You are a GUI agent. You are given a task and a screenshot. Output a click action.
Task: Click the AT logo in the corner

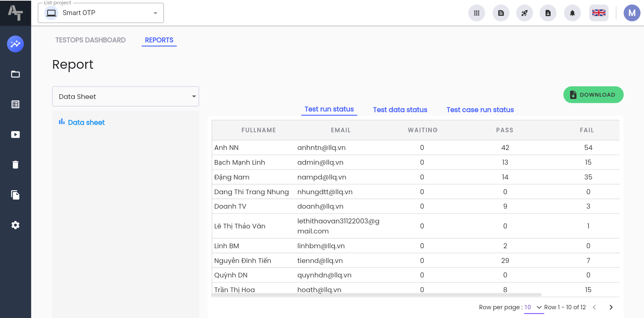pos(15,13)
